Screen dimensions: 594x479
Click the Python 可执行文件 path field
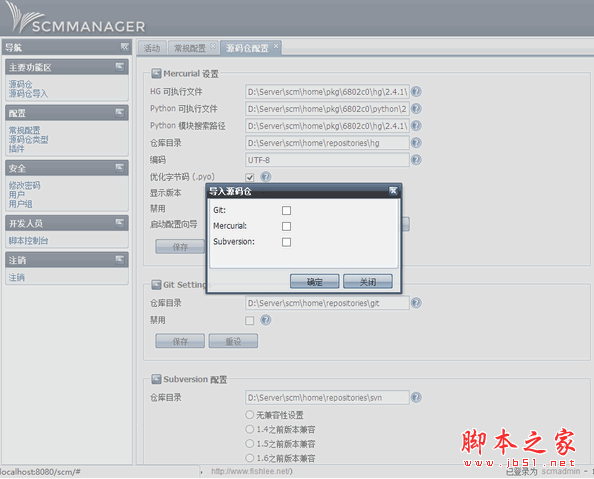(x=327, y=109)
